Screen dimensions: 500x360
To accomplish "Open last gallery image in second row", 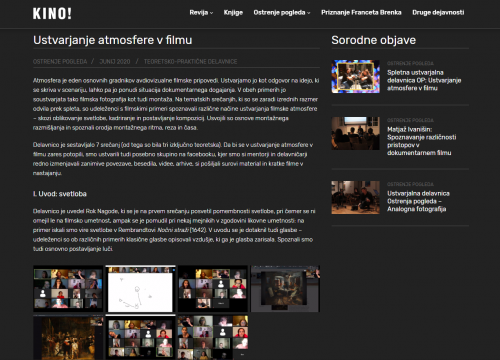I will (x=213, y=337).
